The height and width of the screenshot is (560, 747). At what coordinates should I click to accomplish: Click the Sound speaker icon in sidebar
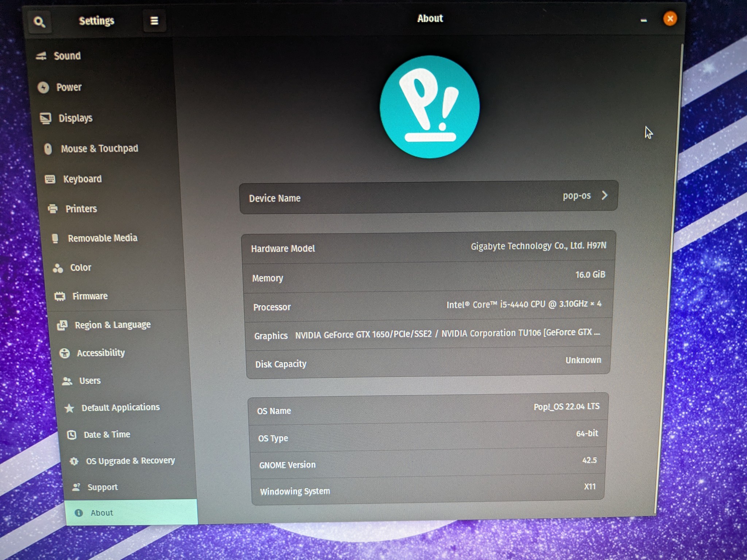coord(41,56)
